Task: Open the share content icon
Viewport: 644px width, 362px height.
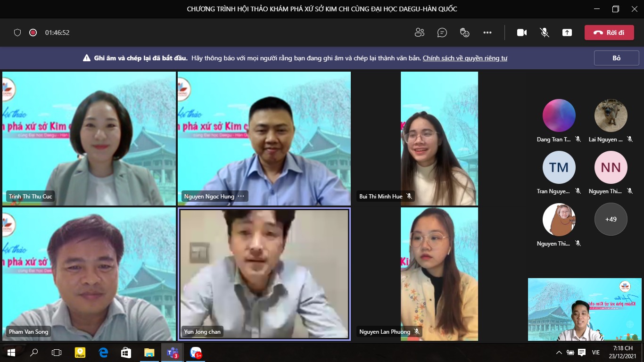Action: point(567,33)
